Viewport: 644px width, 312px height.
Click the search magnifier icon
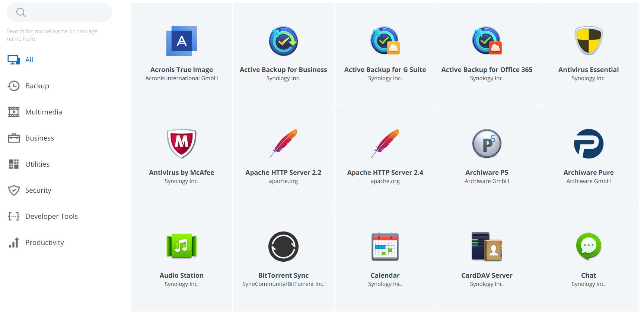point(21,13)
